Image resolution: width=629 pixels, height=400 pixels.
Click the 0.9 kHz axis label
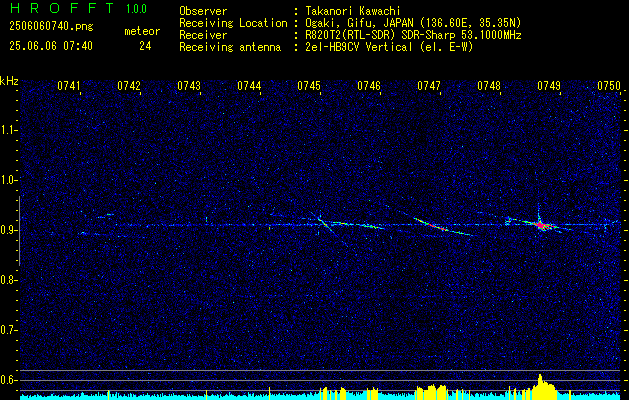(8, 230)
